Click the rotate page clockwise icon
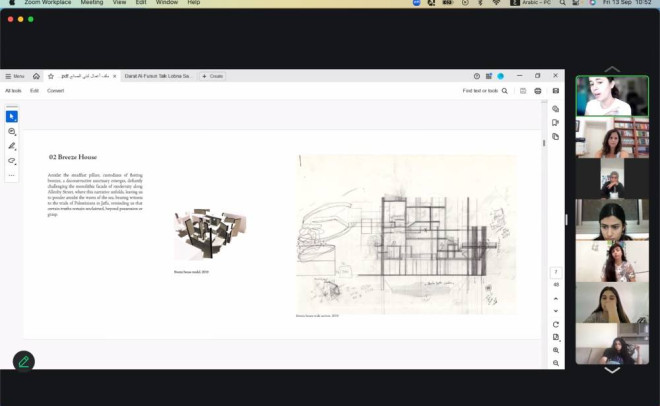 click(556, 324)
